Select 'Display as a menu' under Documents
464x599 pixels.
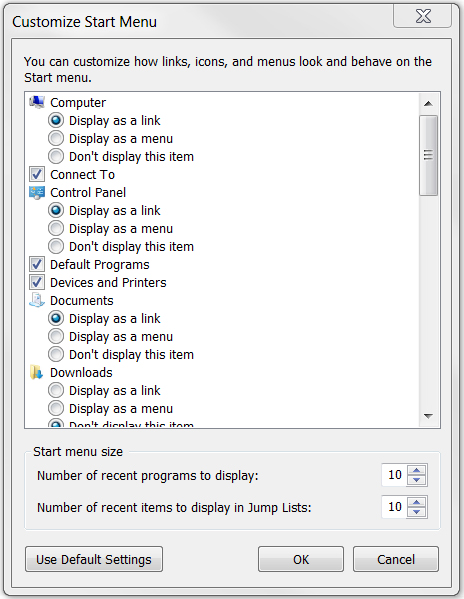(x=56, y=337)
